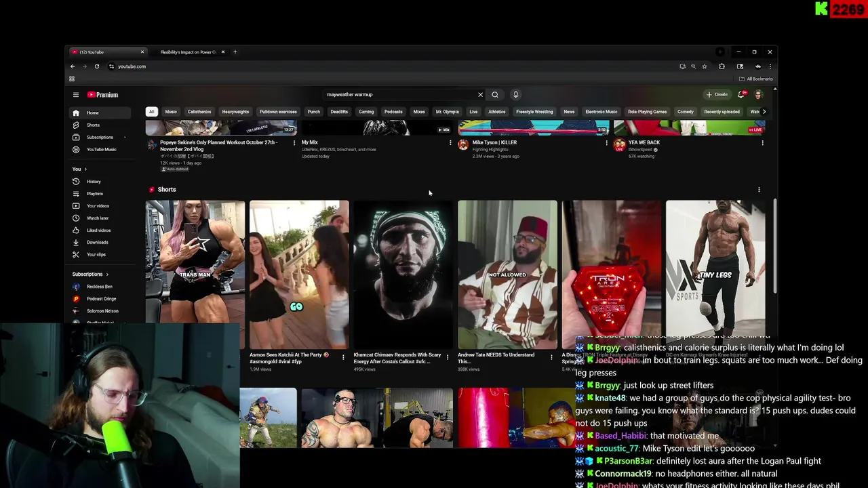The width and height of the screenshot is (868, 488).
Task: Open options for Asmon Sees Katchii short
Action: 343,357
